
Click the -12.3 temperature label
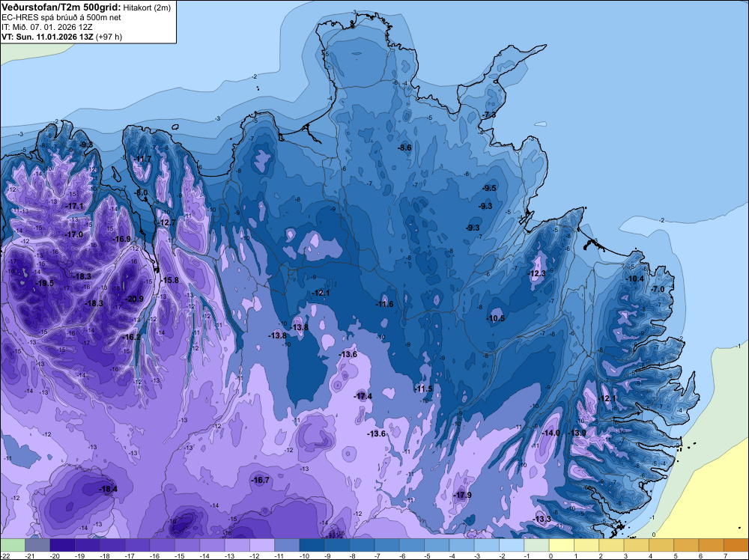536,273
